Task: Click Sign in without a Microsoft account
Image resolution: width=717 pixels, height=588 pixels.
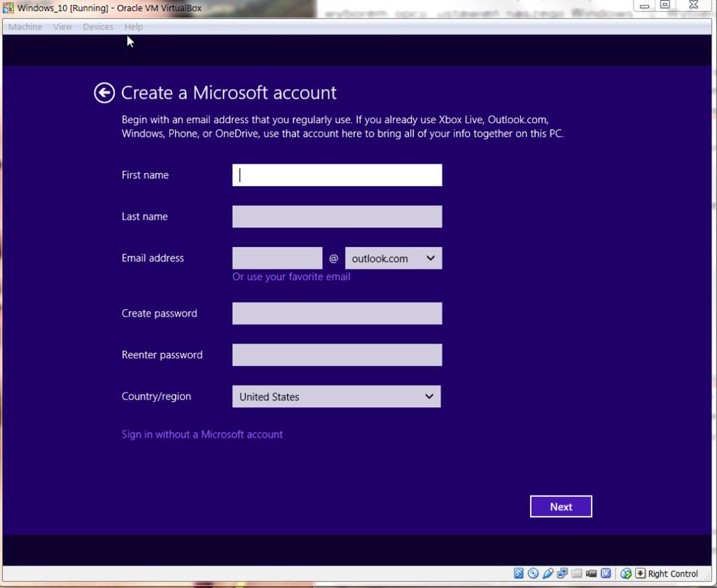Action: (202, 435)
